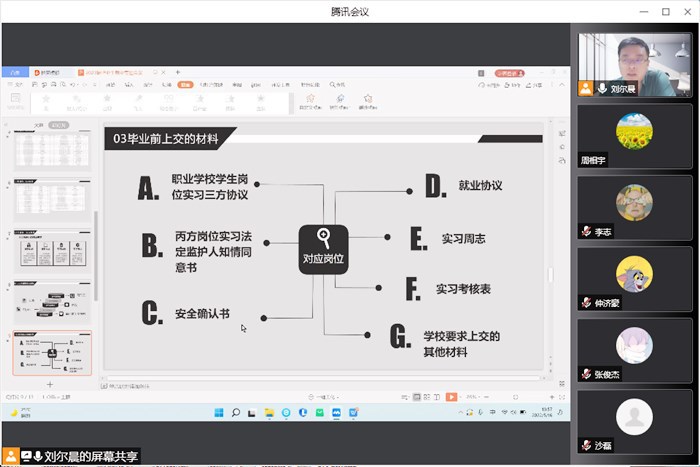Click the add new slide plus button
This screenshot has height=467, width=700.
click(50, 385)
